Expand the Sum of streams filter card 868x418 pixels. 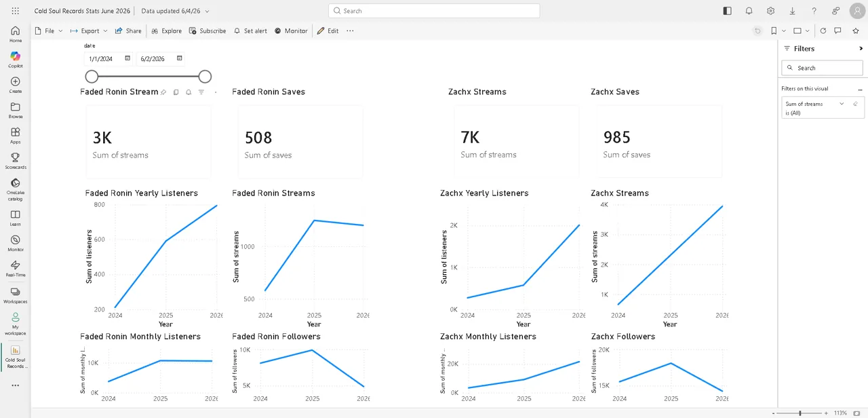tap(842, 104)
